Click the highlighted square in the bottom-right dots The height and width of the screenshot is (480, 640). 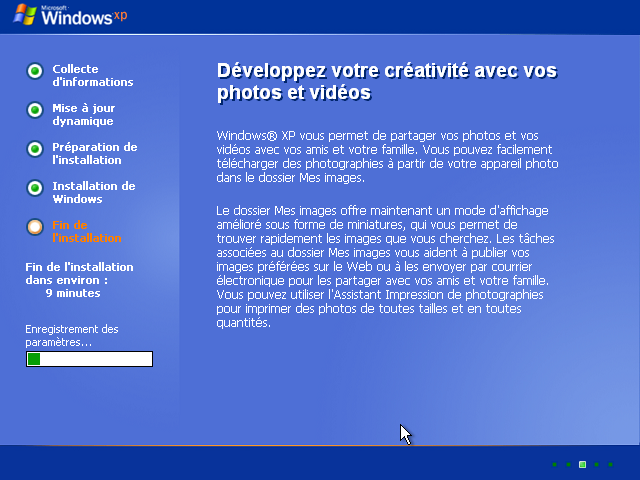(x=582, y=465)
